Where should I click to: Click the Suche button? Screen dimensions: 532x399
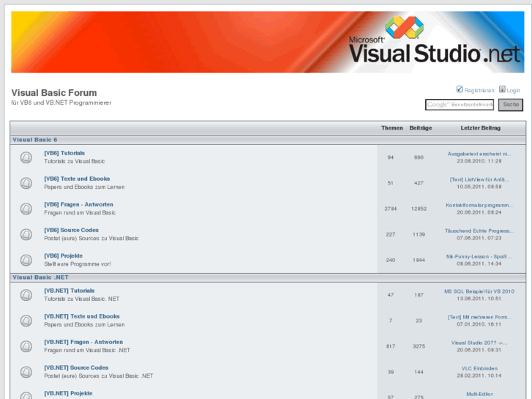511,105
